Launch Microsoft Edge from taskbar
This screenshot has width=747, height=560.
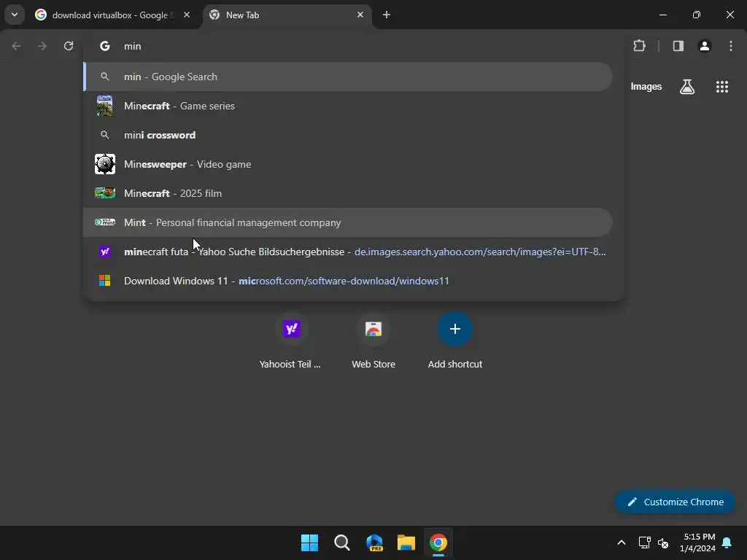374,542
